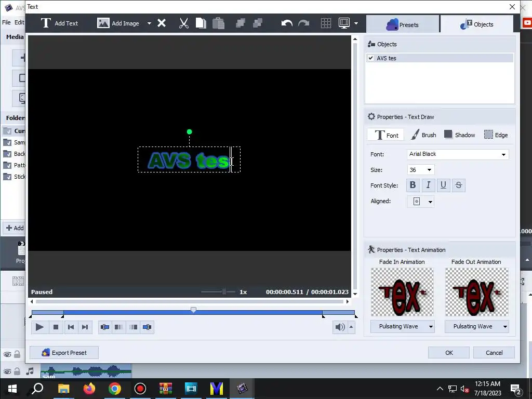Open the Fade Out Pulsating Wave dropdown
This screenshot has height=399, width=532.
tap(477, 326)
